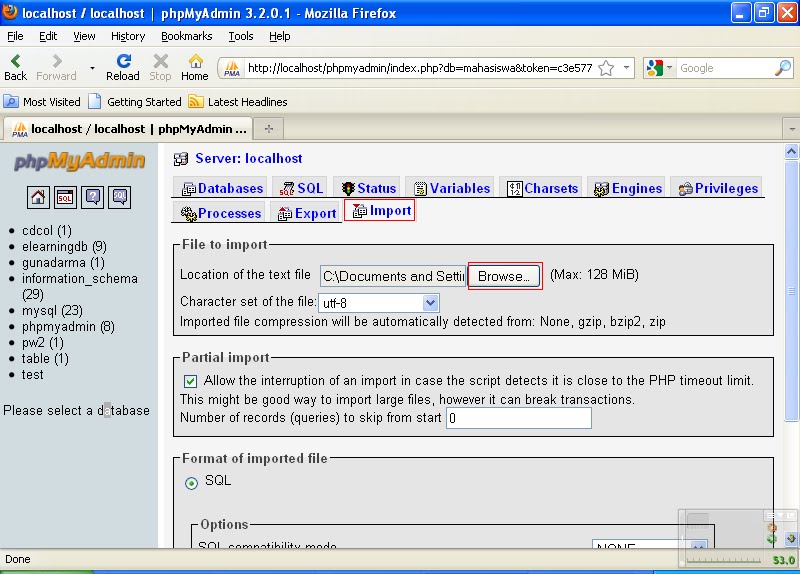
Task: Select cdcol database
Action: click(47, 231)
